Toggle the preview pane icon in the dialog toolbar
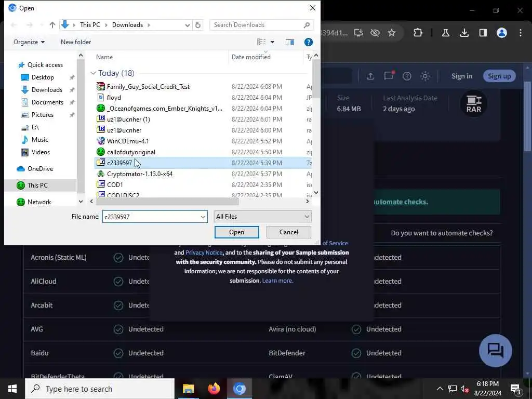The width and height of the screenshot is (532, 399). (x=290, y=42)
